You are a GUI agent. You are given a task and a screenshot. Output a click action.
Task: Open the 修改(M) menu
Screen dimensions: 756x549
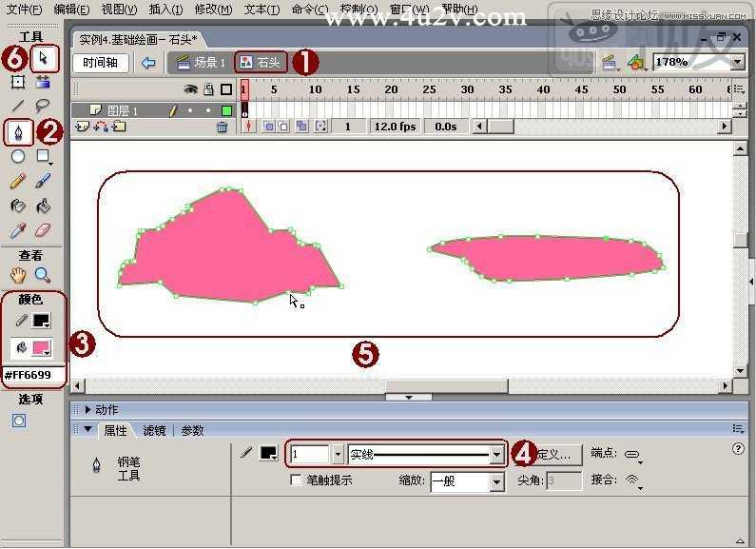tap(214, 10)
